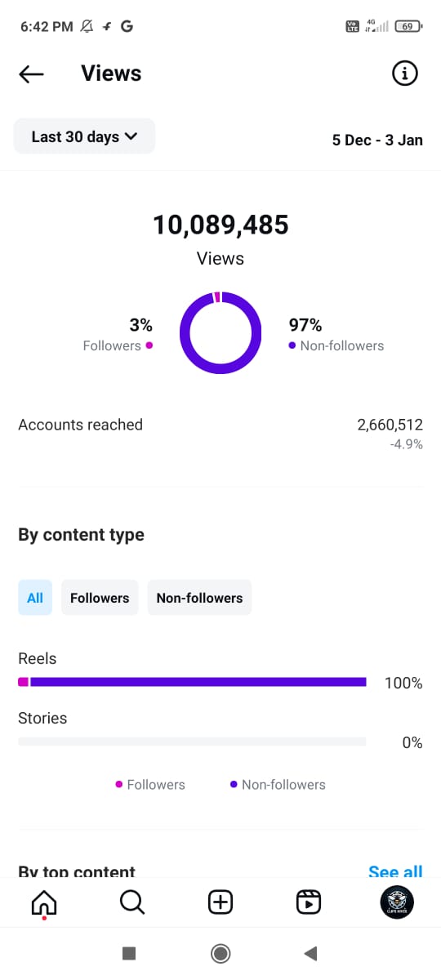The height and width of the screenshot is (980, 441).
Task: Tap the Android back triangle button
Action: [x=310, y=953]
